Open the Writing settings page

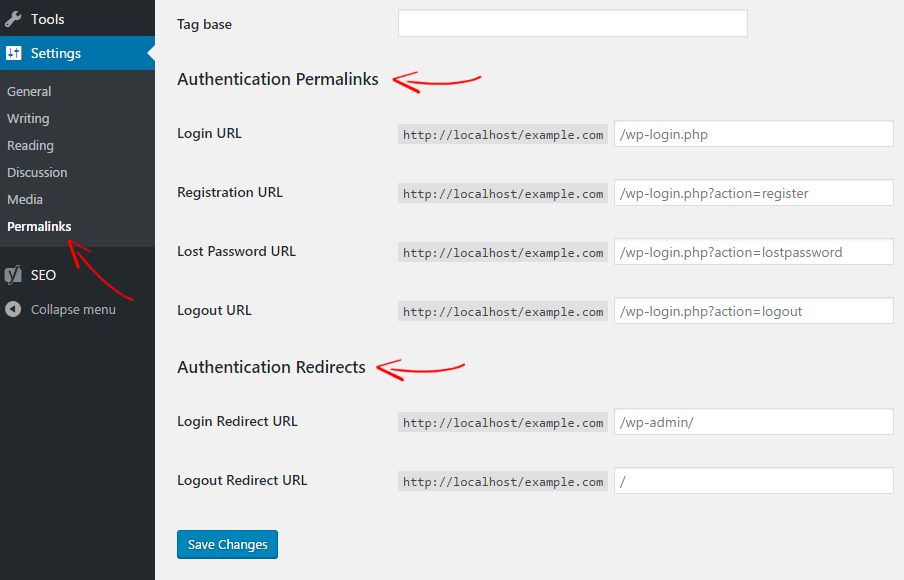click(28, 119)
